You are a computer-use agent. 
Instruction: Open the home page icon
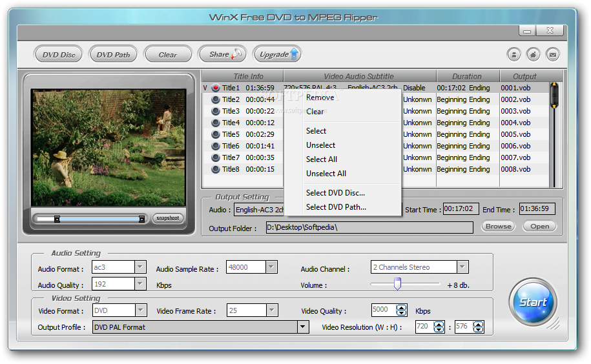pyautogui.click(x=533, y=55)
